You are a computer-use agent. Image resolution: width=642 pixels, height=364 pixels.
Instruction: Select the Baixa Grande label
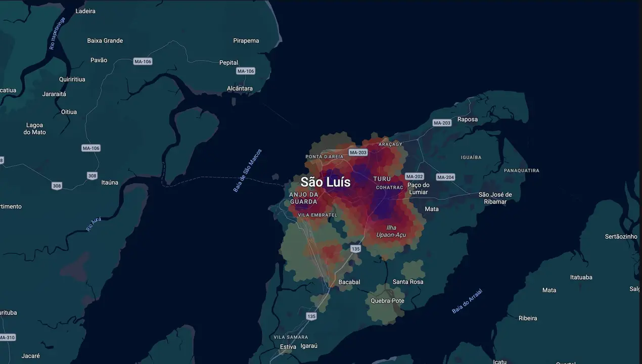click(105, 40)
